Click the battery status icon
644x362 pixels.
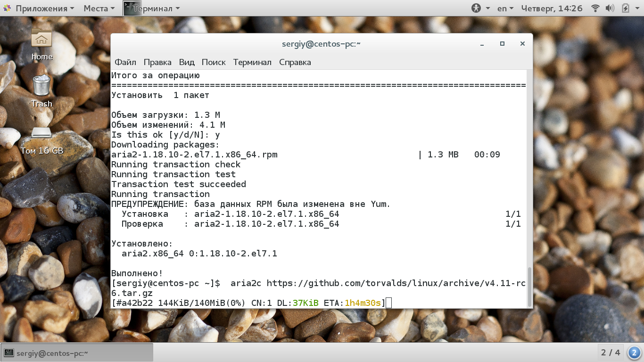(x=626, y=8)
